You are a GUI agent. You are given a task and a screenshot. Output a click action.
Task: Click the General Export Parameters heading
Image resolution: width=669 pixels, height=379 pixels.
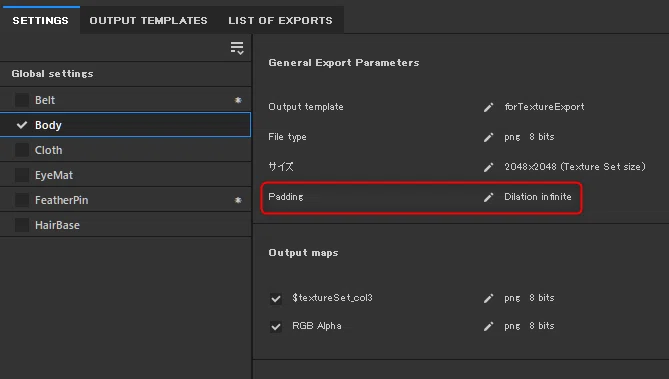point(343,63)
